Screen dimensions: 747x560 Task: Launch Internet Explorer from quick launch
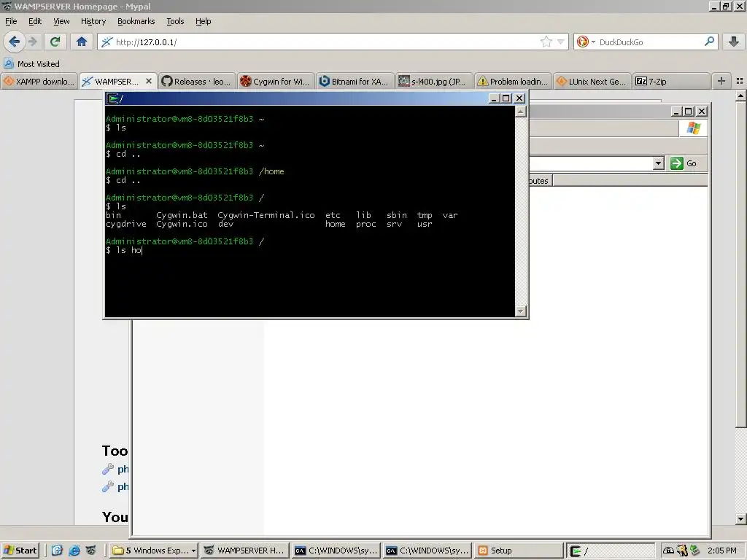pyautogui.click(x=74, y=551)
